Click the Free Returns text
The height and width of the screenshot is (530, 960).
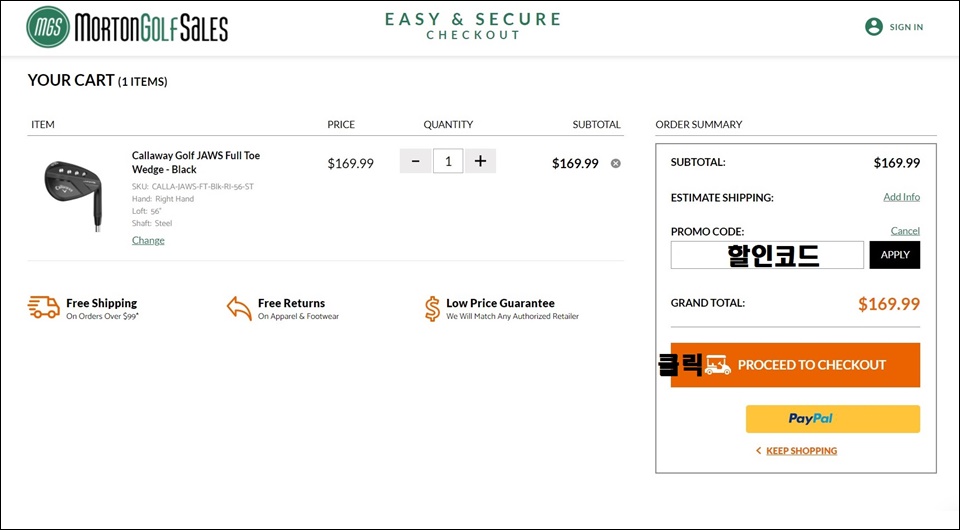click(291, 303)
